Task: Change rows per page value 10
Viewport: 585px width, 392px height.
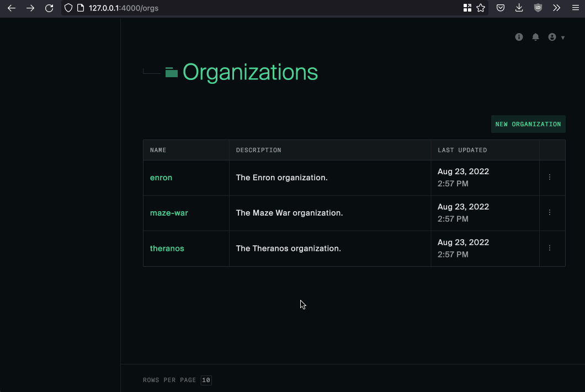Action: pyautogui.click(x=206, y=380)
